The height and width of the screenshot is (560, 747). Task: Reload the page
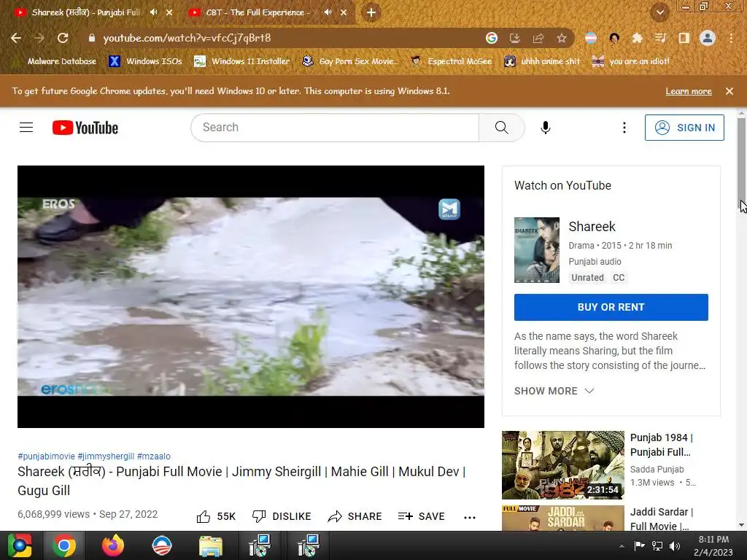coord(63,38)
